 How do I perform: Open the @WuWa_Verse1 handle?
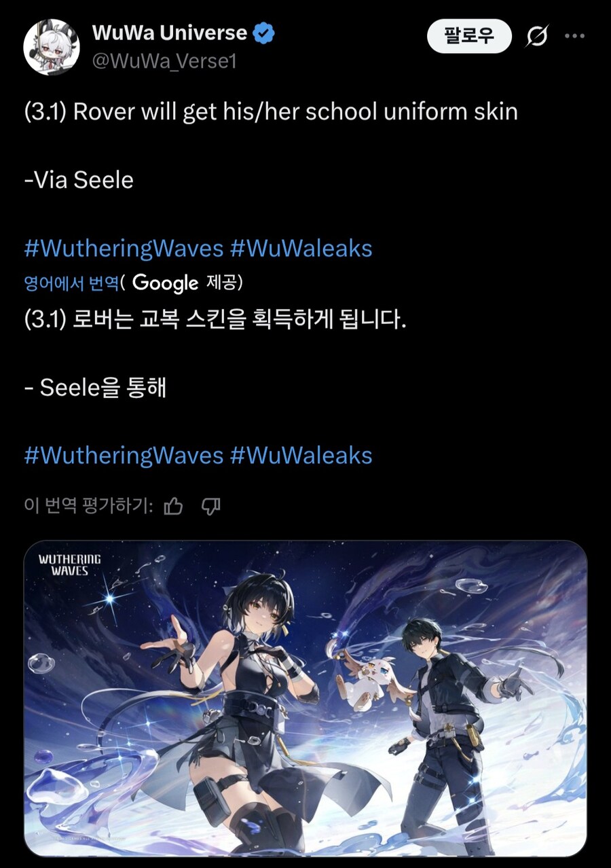click(x=164, y=61)
